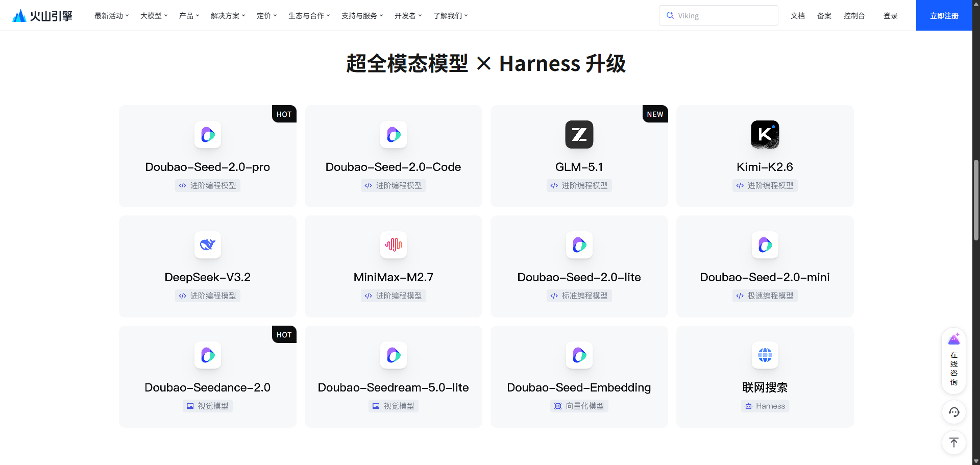Go to 控制台
This screenshot has width=980, height=465.
click(854, 16)
